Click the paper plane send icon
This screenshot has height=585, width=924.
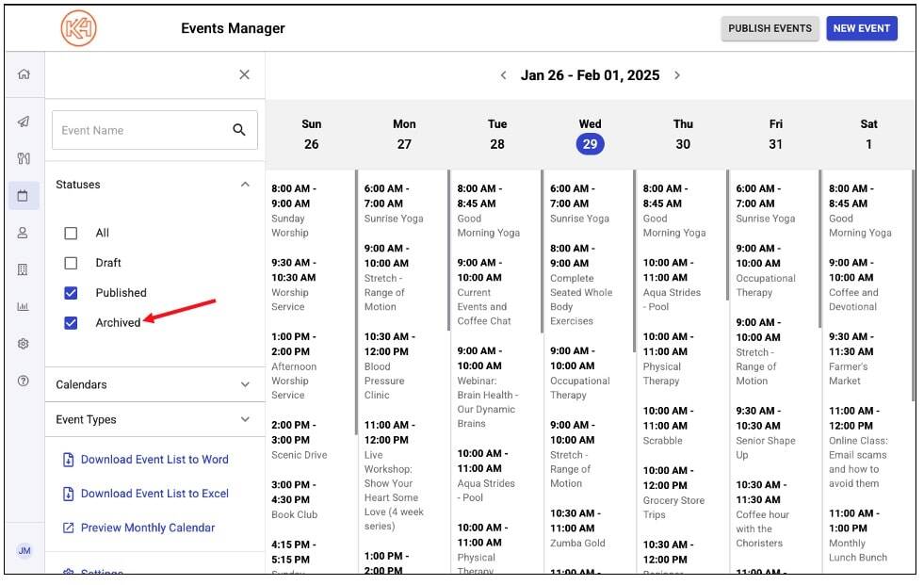(x=24, y=122)
